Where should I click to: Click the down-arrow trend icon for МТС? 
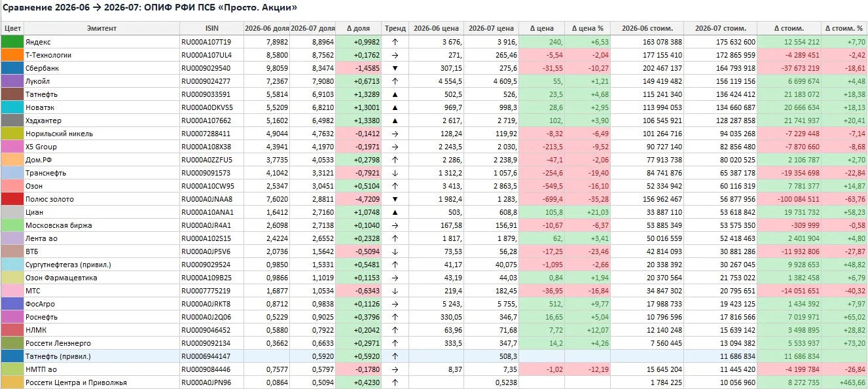point(395,291)
